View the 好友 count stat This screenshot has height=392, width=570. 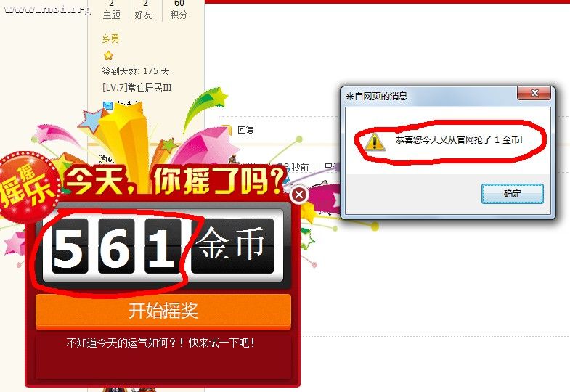point(144,9)
